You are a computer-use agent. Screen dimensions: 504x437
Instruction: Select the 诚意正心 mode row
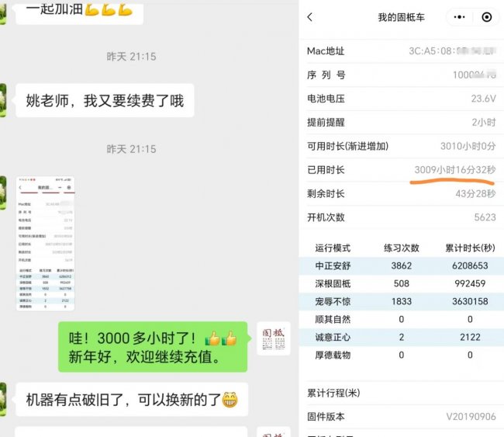click(x=401, y=337)
